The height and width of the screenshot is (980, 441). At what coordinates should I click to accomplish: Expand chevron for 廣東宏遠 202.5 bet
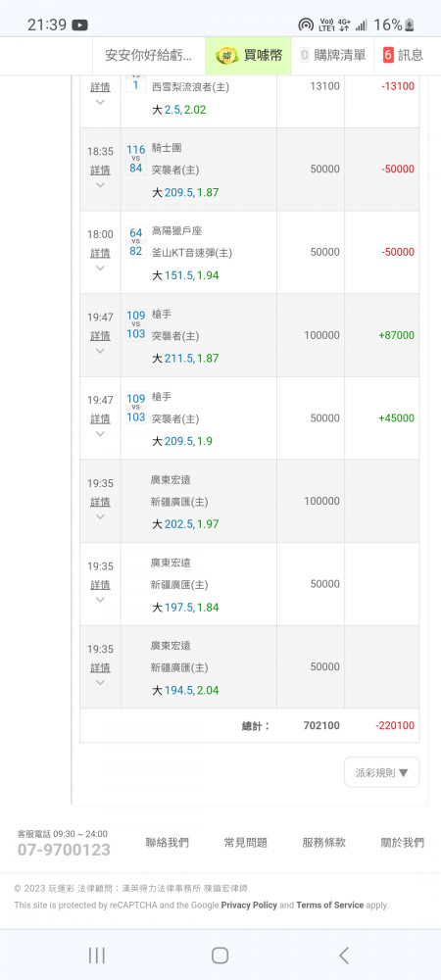[x=100, y=516]
